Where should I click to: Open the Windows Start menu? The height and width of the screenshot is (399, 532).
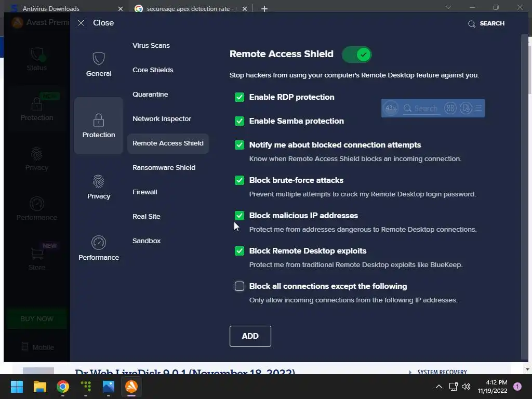coord(17,387)
